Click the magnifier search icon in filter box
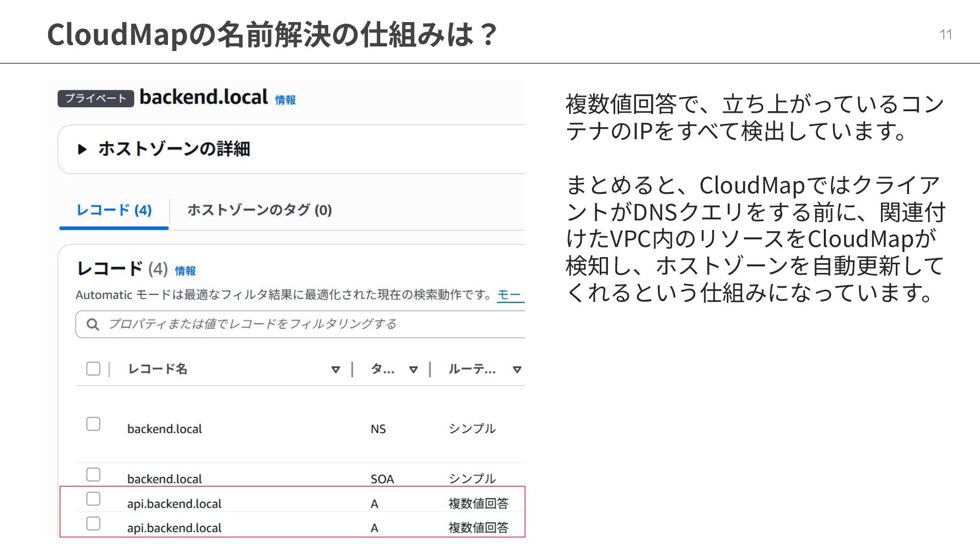 [92, 324]
